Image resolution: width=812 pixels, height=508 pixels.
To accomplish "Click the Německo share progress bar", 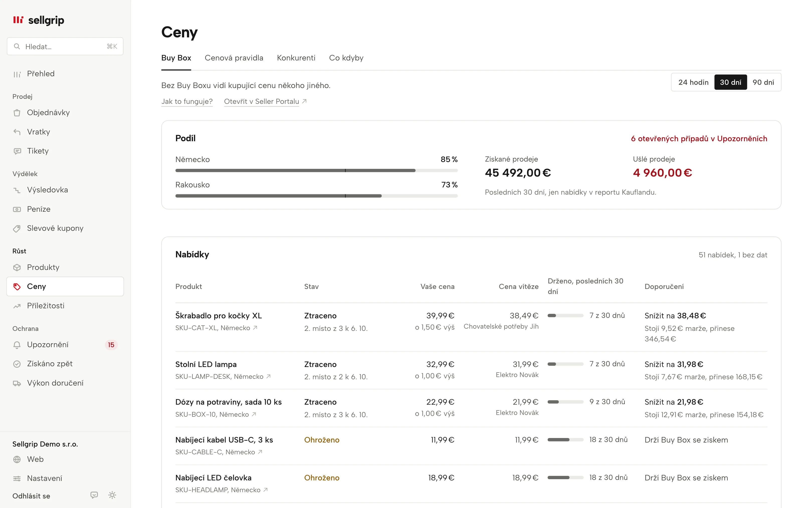I will click(x=317, y=171).
